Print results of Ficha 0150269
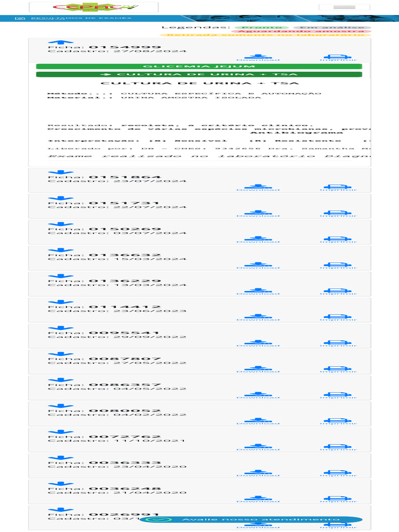The height and width of the screenshot is (532, 399). pyautogui.click(x=338, y=240)
